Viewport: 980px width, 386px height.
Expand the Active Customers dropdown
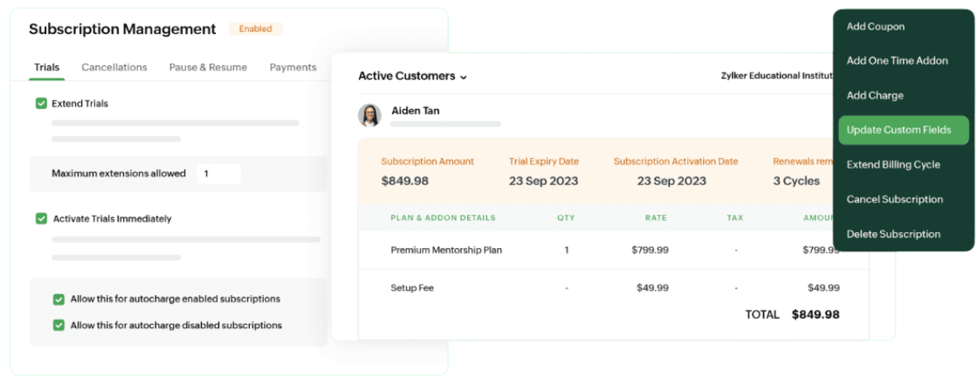pos(413,76)
